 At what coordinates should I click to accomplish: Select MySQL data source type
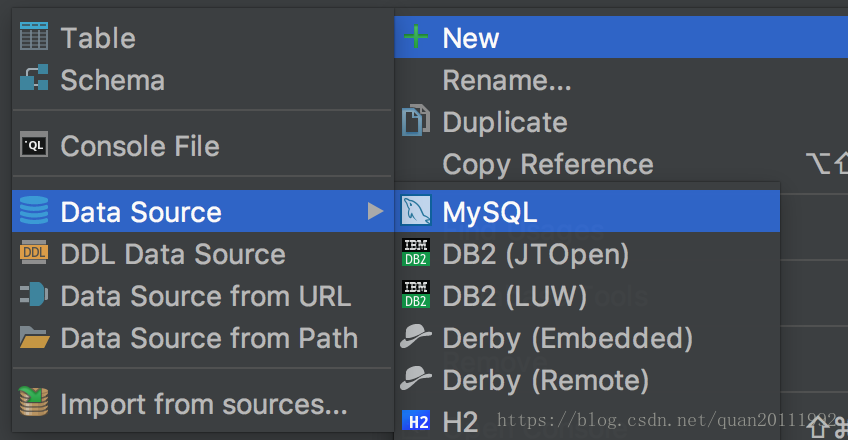click(587, 211)
